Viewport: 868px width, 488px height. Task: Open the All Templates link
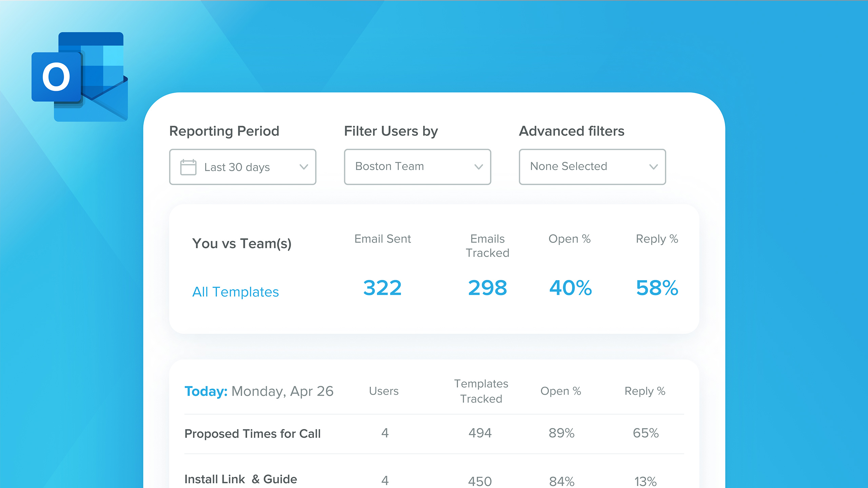[235, 292]
